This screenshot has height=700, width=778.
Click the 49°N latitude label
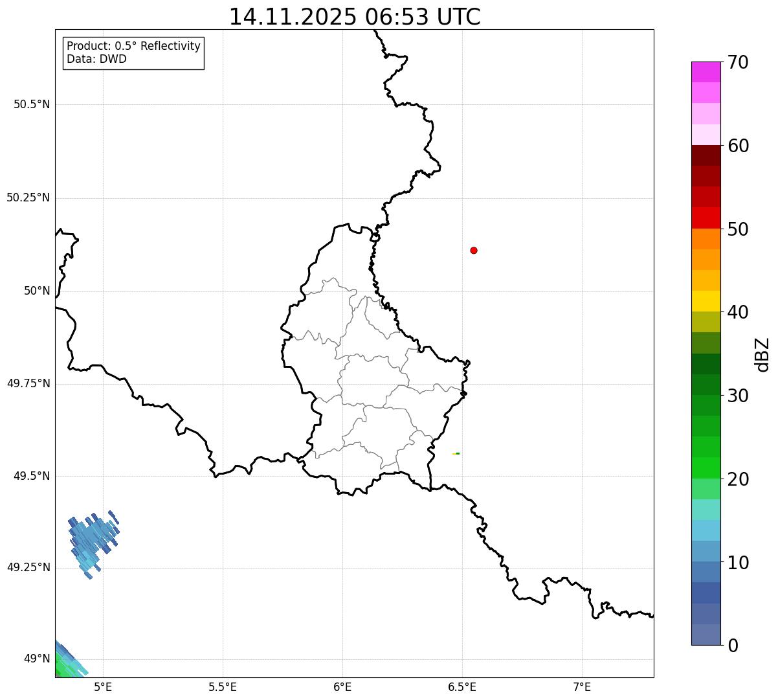tap(37, 659)
